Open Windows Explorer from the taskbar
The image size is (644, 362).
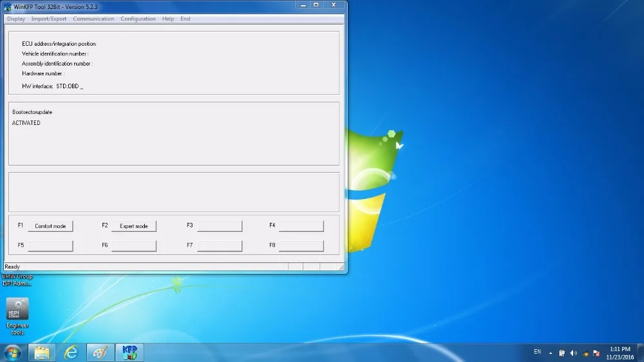click(x=42, y=352)
